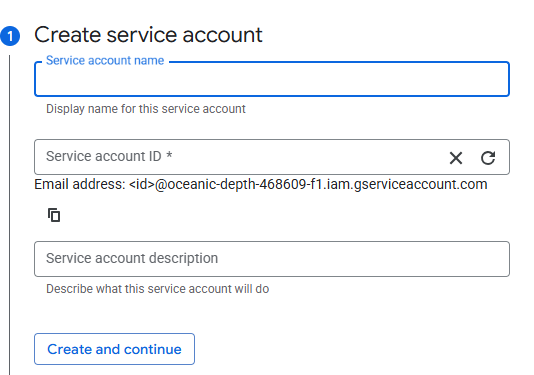534x375 pixels.
Task: Copy the service account email address
Action: (54, 215)
